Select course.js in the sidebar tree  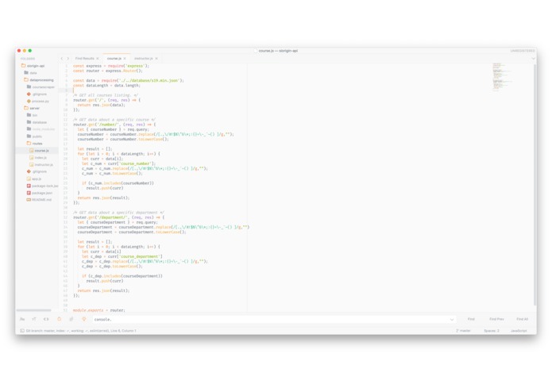point(39,151)
